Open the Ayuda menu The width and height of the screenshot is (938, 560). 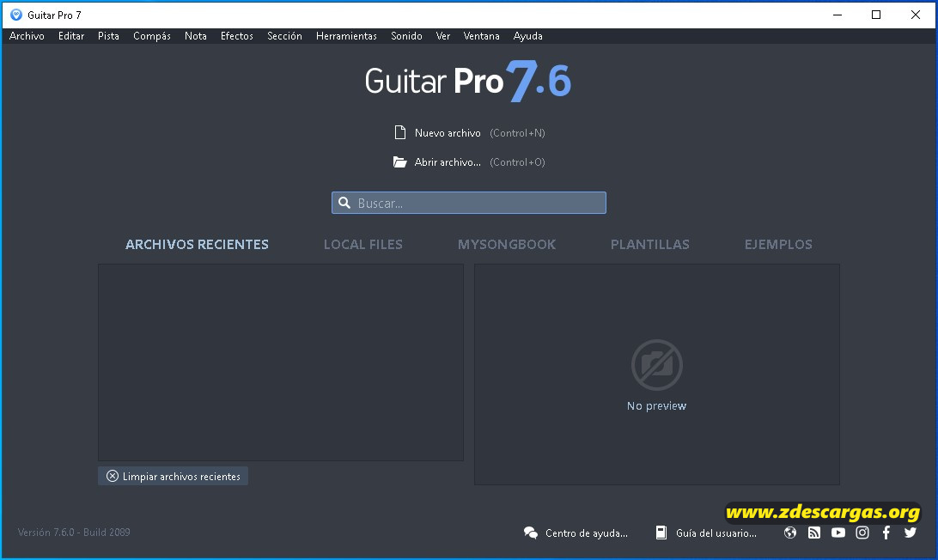point(528,36)
